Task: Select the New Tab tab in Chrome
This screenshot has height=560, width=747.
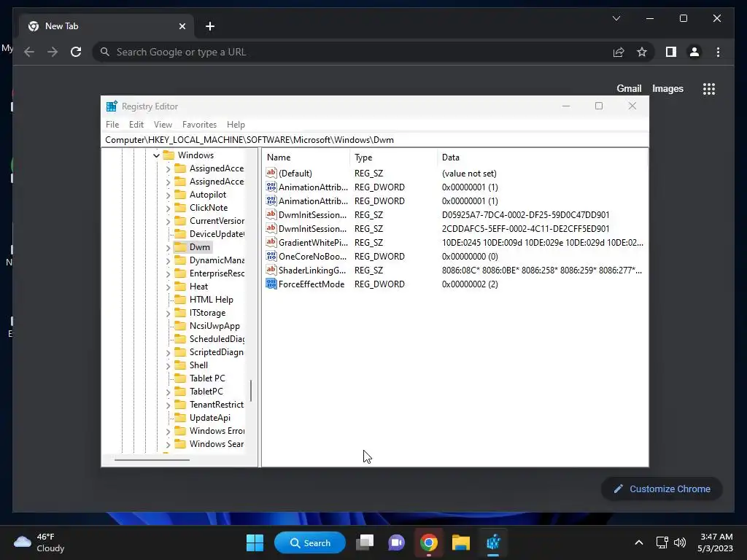Action: point(107,26)
